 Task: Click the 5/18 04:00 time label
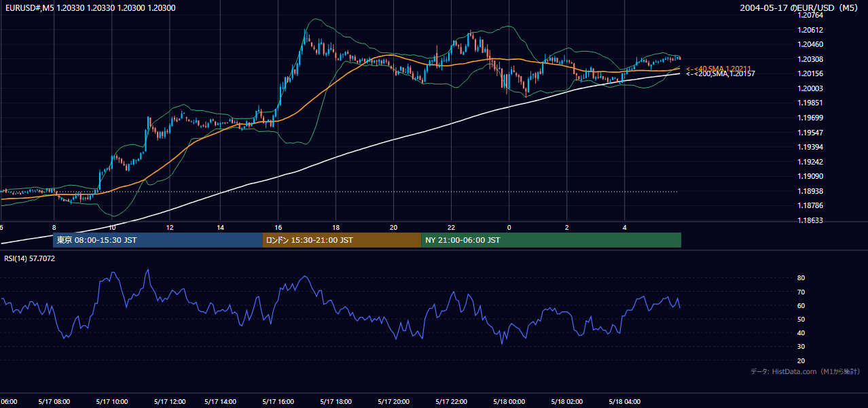tap(624, 402)
